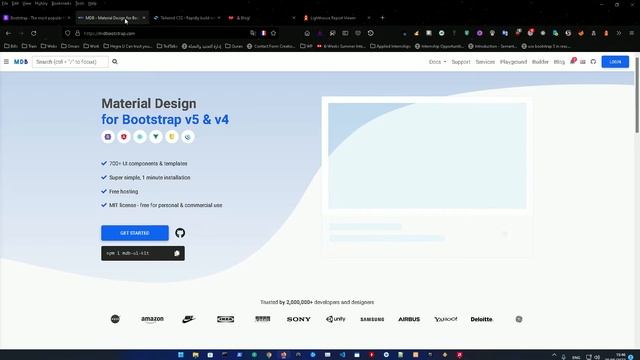Screen dimensions: 640x360
Task: Copy the npm install command with the copy icon
Action: tap(177, 253)
